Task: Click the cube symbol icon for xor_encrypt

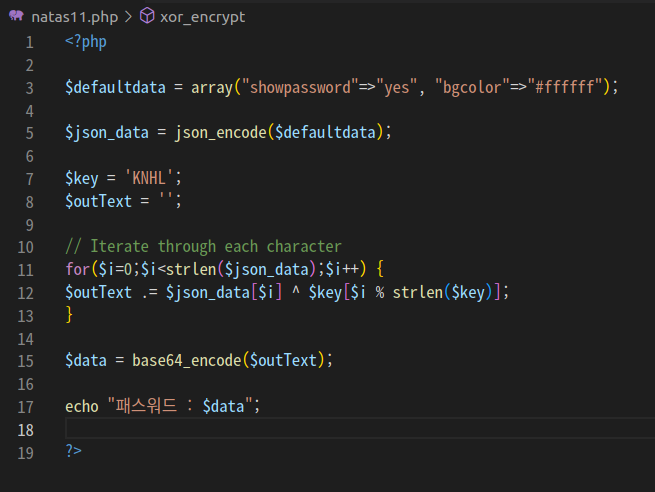Action: click(147, 16)
